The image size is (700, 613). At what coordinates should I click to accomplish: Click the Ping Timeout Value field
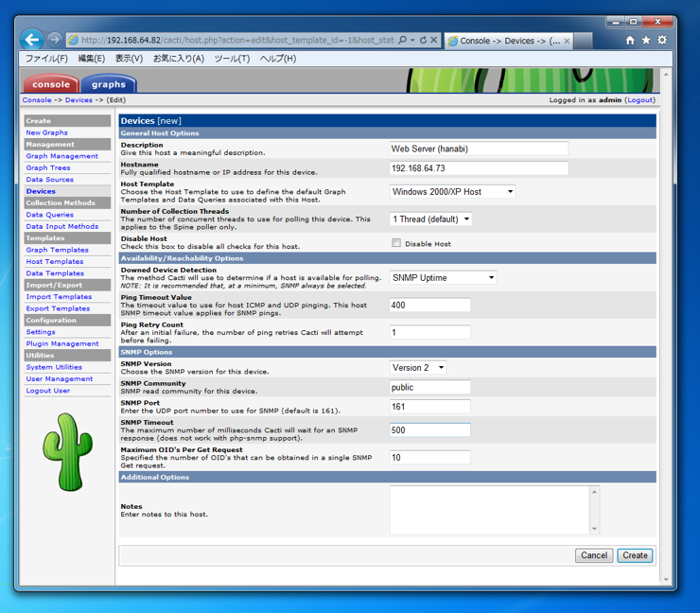(x=429, y=305)
